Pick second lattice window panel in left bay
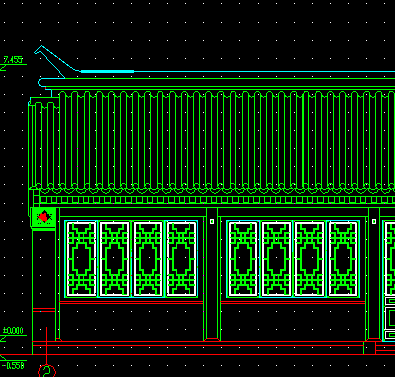 tap(115, 259)
